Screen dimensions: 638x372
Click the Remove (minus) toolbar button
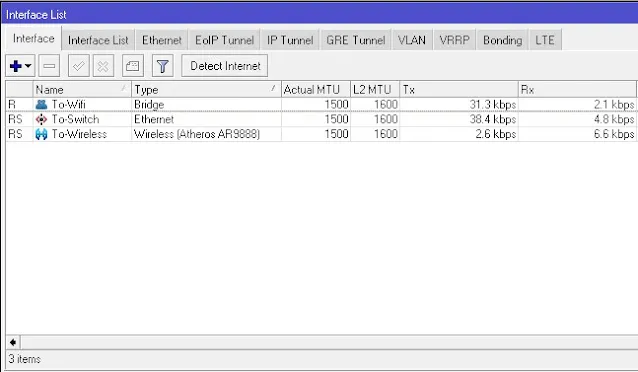pyautogui.click(x=49, y=66)
